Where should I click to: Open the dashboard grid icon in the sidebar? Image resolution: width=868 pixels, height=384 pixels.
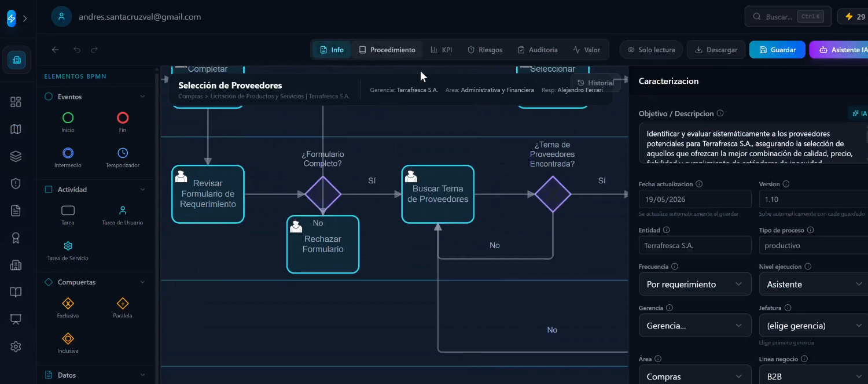pos(16,102)
